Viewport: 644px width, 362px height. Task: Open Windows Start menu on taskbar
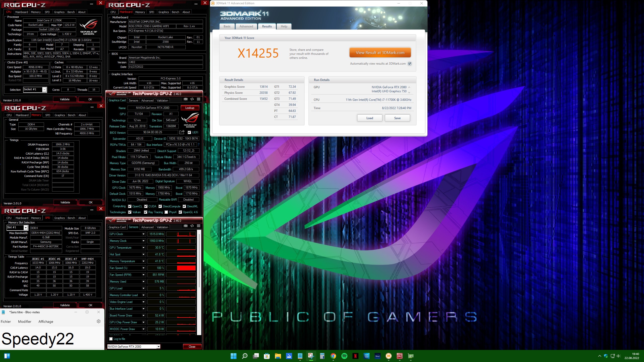tap(233, 356)
